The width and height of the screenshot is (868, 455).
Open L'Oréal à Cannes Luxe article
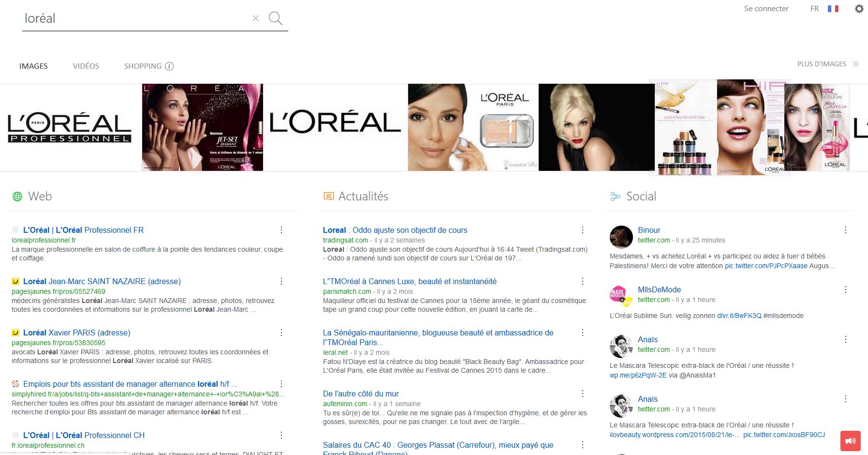point(410,282)
